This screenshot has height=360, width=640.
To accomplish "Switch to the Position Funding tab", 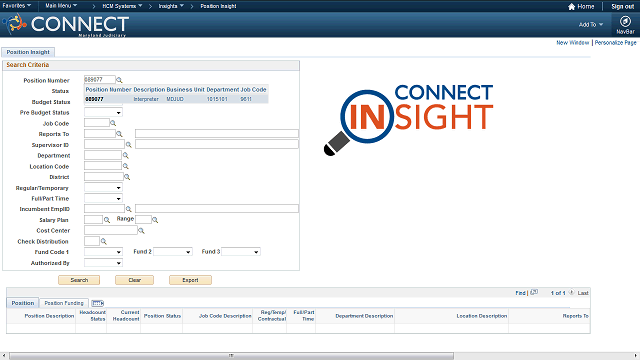I will click(x=64, y=303).
